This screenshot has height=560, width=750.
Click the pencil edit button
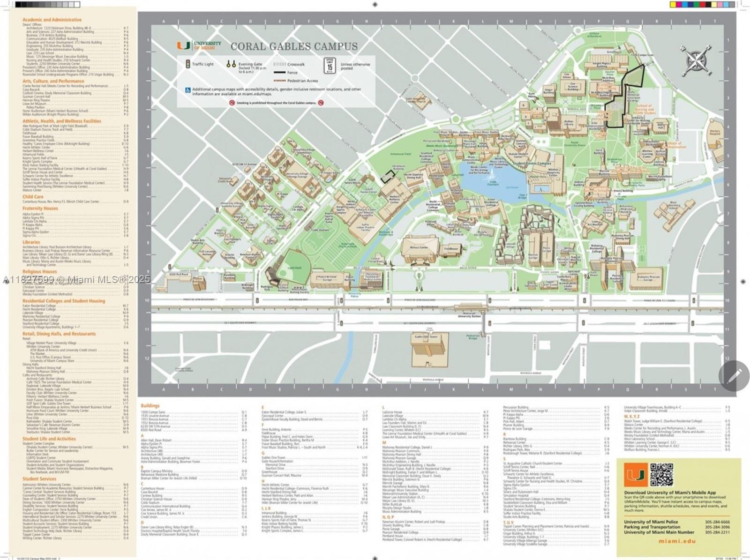click(x=734, y=376)
